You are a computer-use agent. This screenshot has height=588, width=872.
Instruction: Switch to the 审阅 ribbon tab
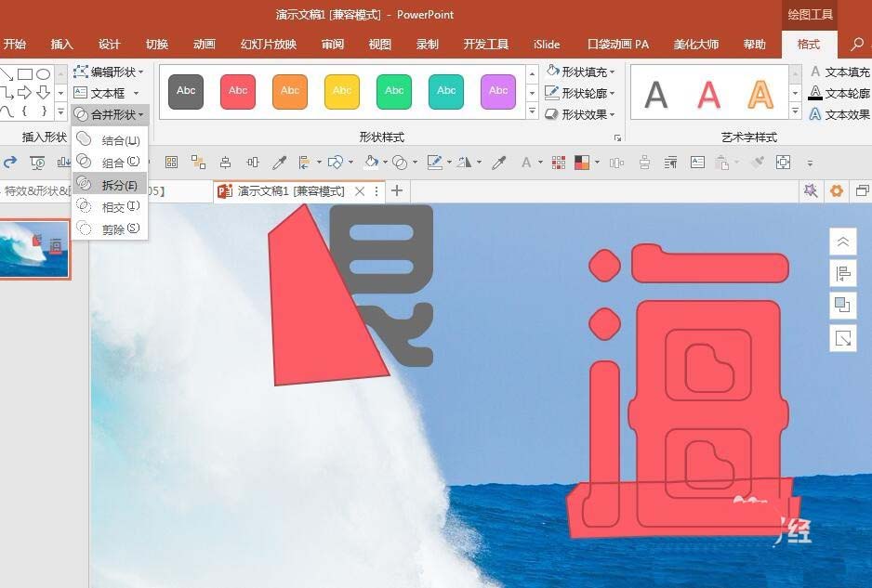pyautogui.click(x=333, y=44)
